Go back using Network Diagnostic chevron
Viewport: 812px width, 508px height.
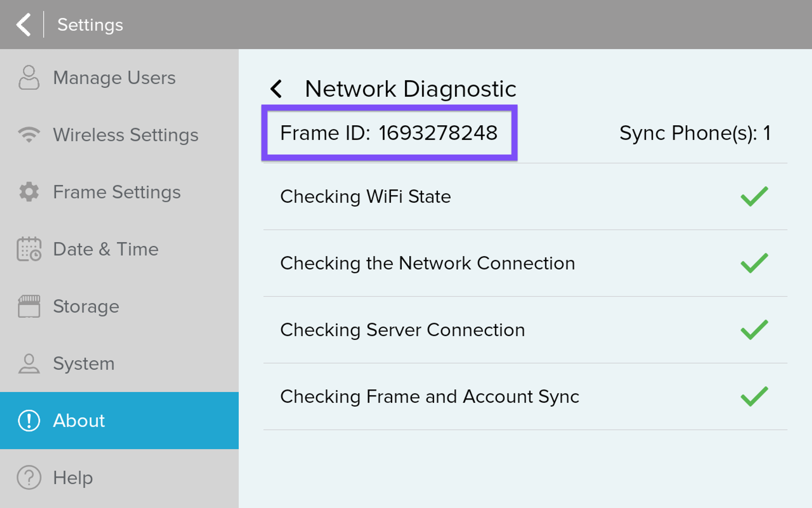click(x=276, y=89)
